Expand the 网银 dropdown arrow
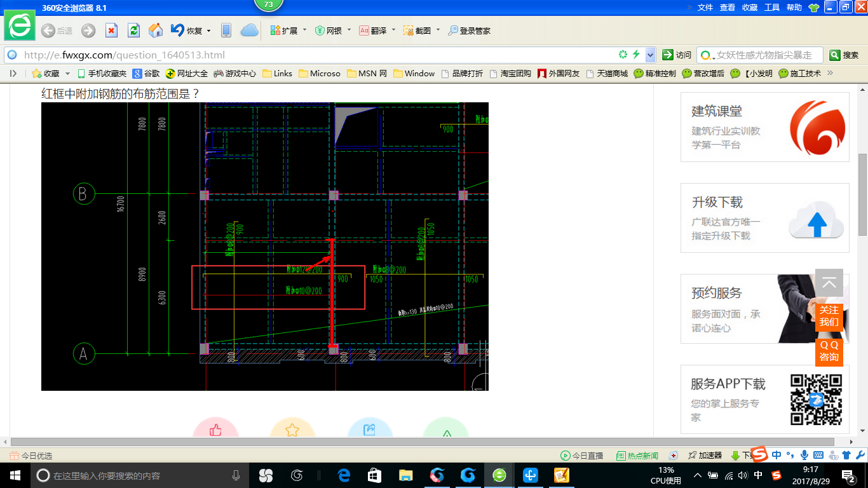 349,30
